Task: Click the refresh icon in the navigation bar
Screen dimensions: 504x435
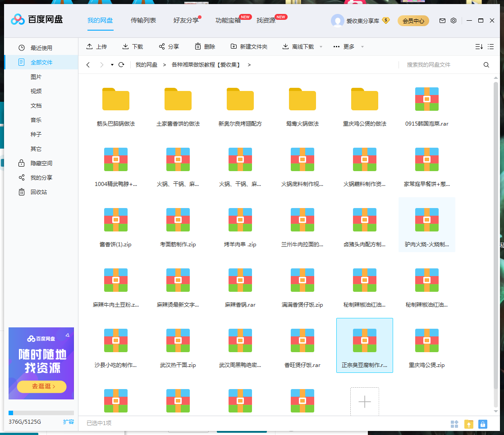Action: coord(121,64)
